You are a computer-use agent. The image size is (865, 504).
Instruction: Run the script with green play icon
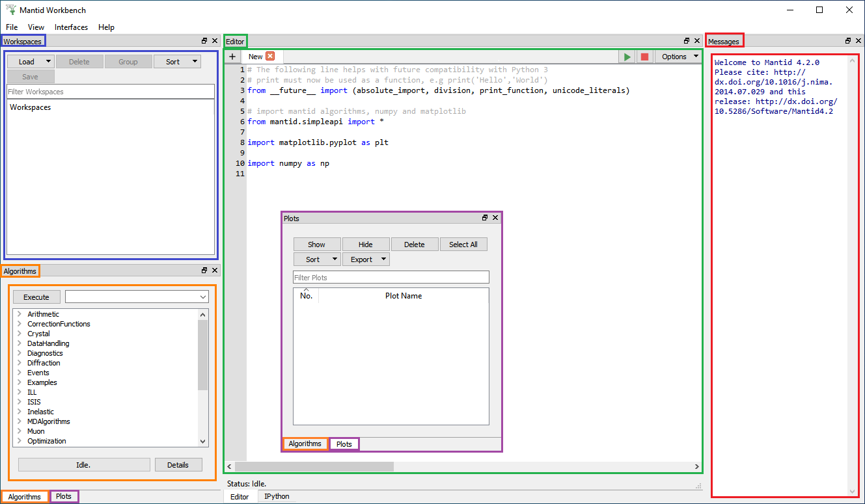point(627,57)
